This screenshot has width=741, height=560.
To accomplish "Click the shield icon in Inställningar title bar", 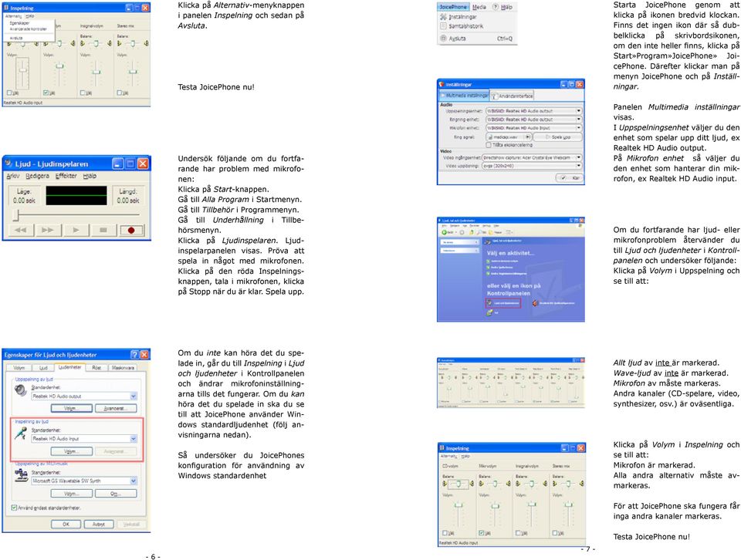I will click(442, 85).
